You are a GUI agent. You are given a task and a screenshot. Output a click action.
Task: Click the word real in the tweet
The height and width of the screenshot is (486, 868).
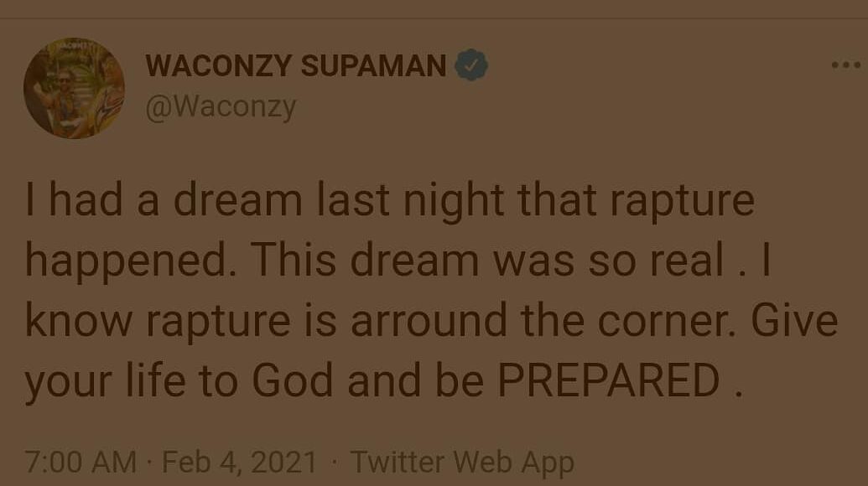point(688,261)
